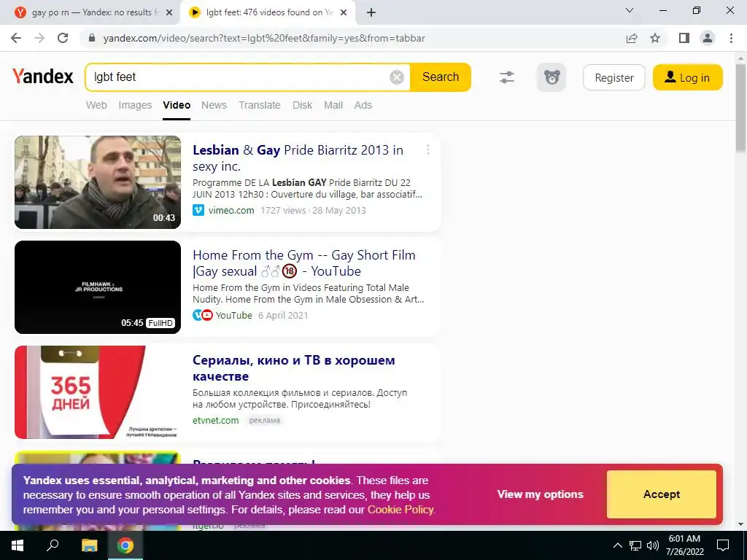The height and width of the screenshot is (560, 747).
Task: Open the Translate tab
Action: point(260,105)
